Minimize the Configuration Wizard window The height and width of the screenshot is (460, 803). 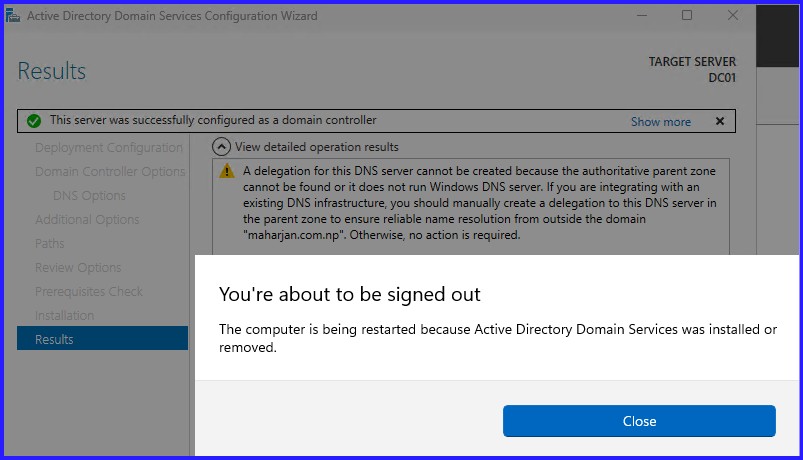click(x=642, y=16)
